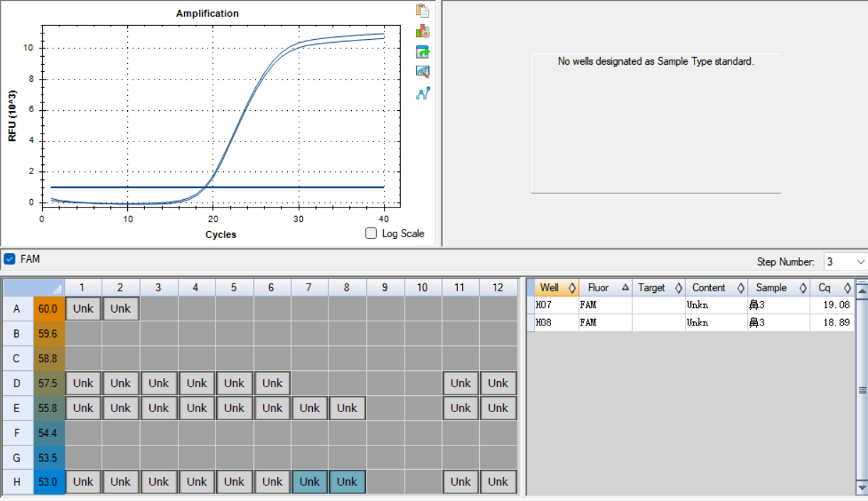Click the results table vertical scrollbar grip
Image resolution: width=868 pixels, height=501 pixels.
[x=861, y=389]
